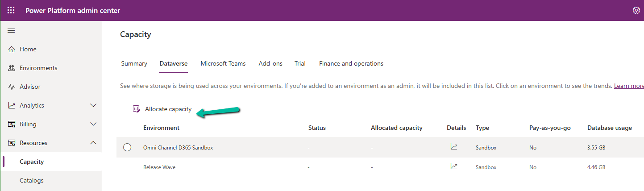Viewport: 644px width, 191px height.
Task: Open Omni Channel D365 Sandbox environment
Action: (x=178, y=147)
